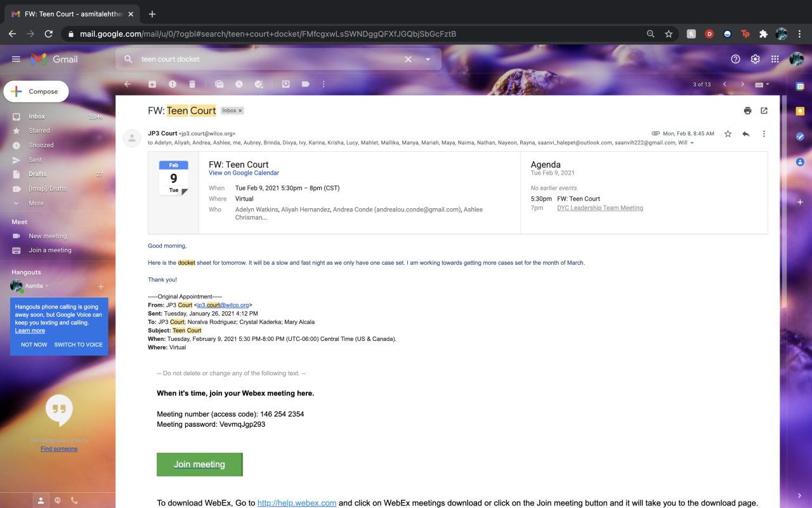Print the email using printer icon
Viewport: 812px width, 508px height.
pos(747,110)
